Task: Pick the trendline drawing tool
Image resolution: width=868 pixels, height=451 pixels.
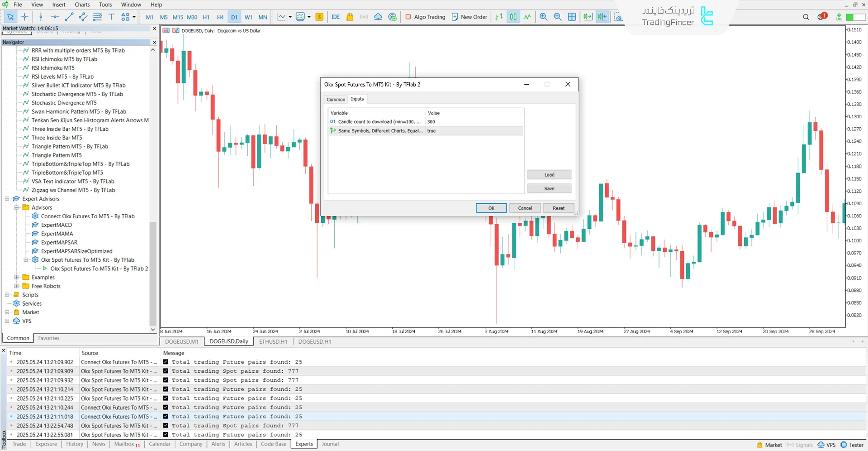Action: (69, 17)
